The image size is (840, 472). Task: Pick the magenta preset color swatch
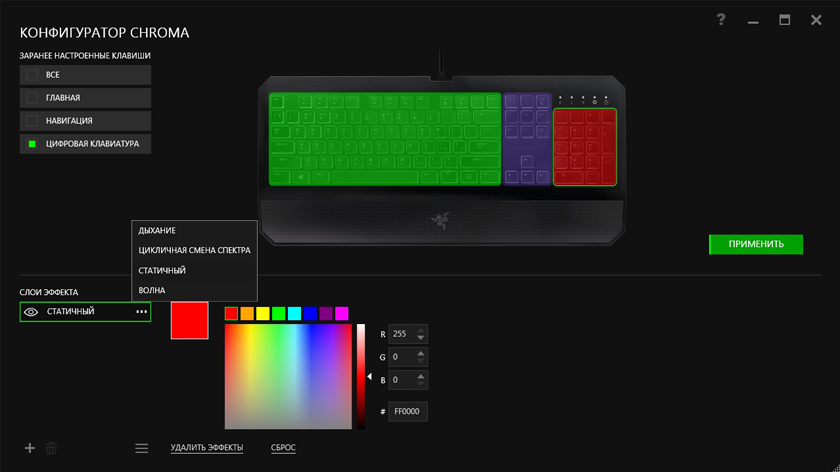point(342,313)
